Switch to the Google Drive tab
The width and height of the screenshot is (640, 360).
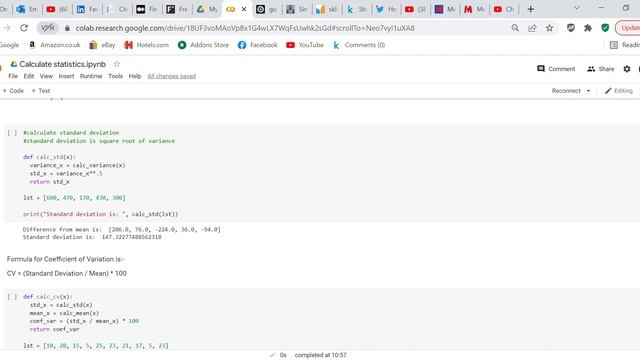207,9
